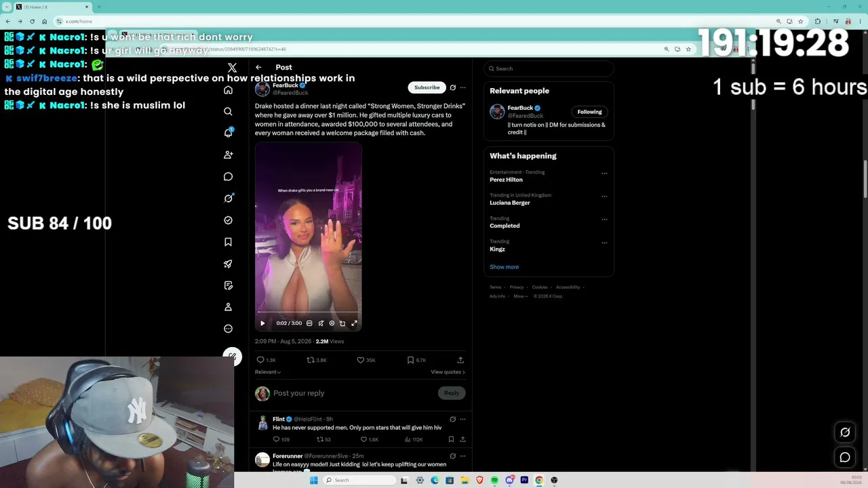Open Windows Start menu
The width and height of the screenshot is (868, 488).
point(313,480)
